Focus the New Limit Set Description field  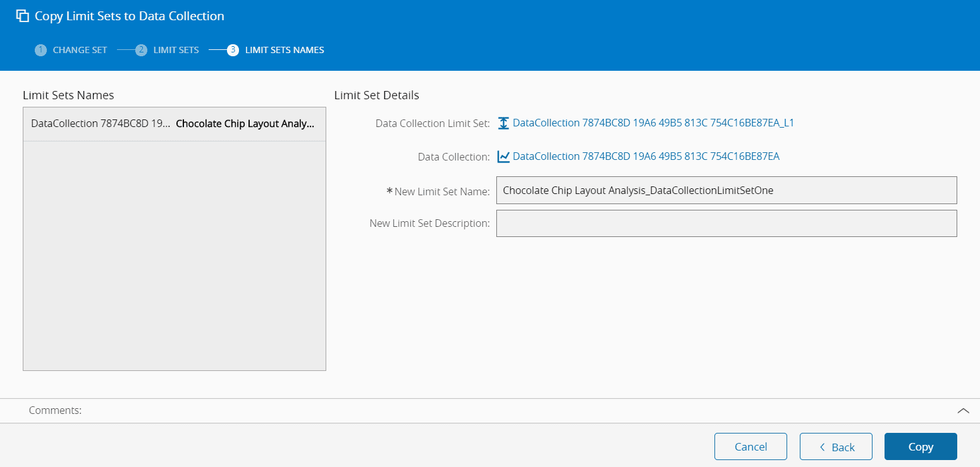coord(726,224)
